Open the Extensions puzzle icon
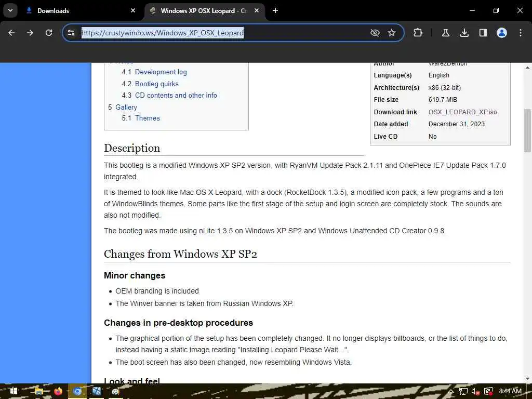Image resolution: width=532 pixels, height=399 pixels. pyautogui.click(x=418, y=33)
